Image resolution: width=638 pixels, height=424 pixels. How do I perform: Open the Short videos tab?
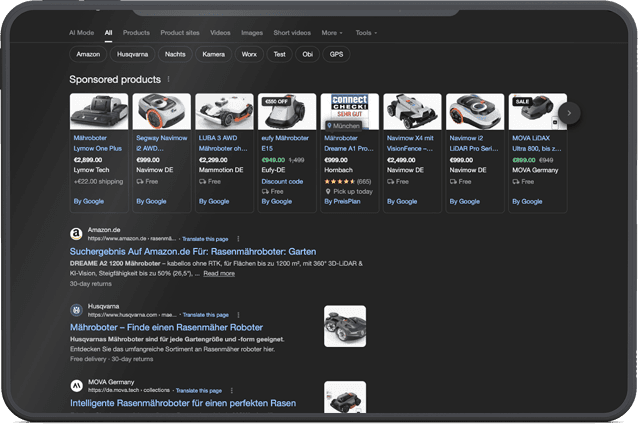292,33
